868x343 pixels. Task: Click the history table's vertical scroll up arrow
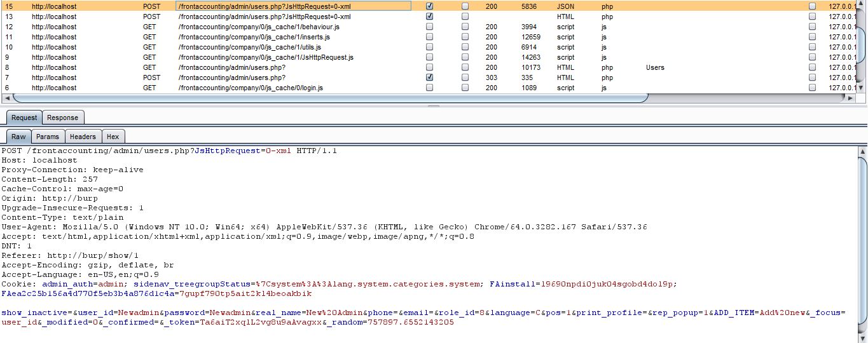point(861,4)
